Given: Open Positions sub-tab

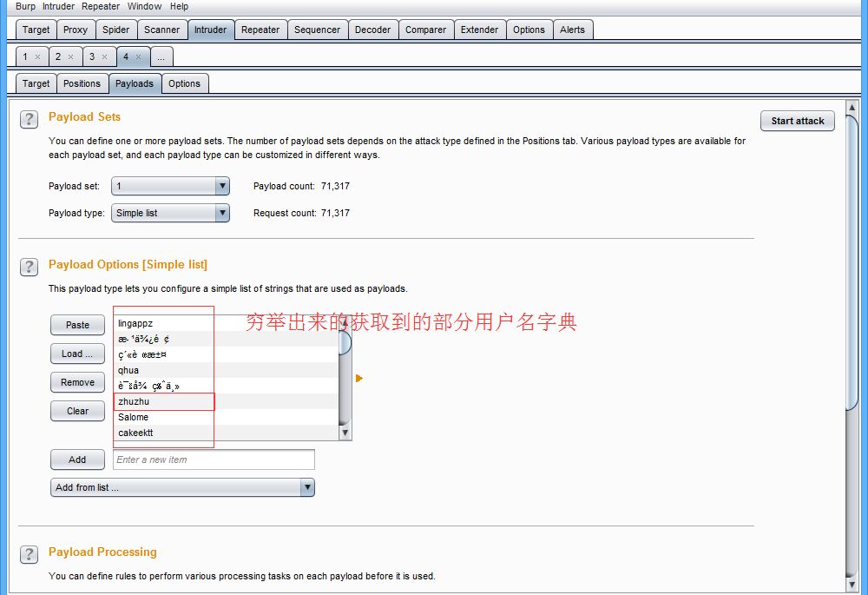Looking at the screenshot, I should click(82, 83).
